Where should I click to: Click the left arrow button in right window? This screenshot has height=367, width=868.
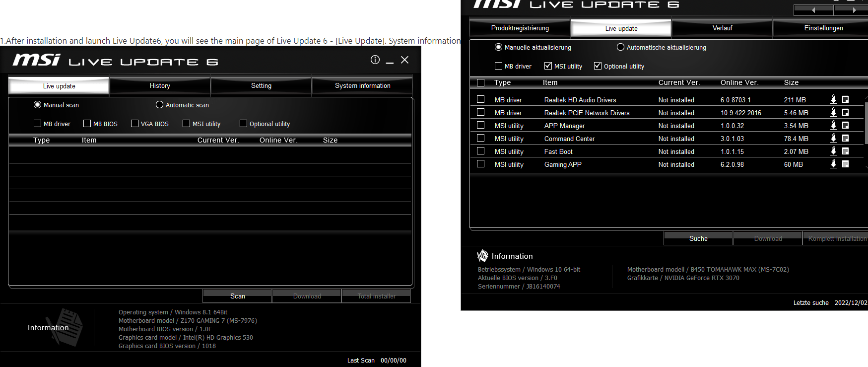[x=813, y=10]
